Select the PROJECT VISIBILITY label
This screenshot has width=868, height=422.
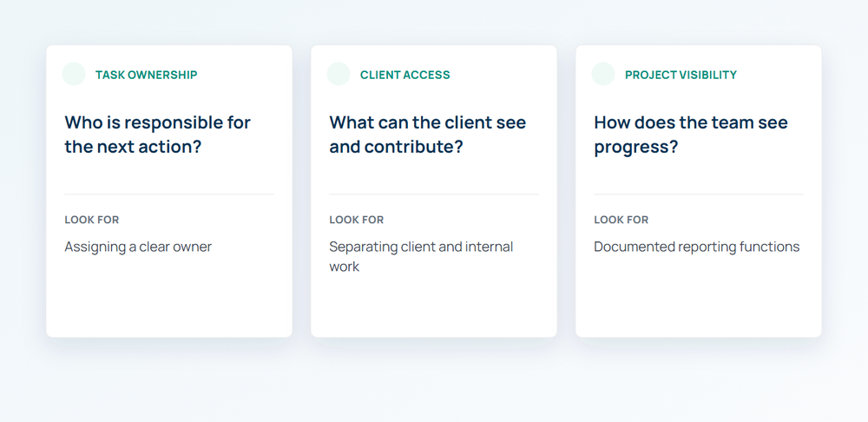coord(681,75)
